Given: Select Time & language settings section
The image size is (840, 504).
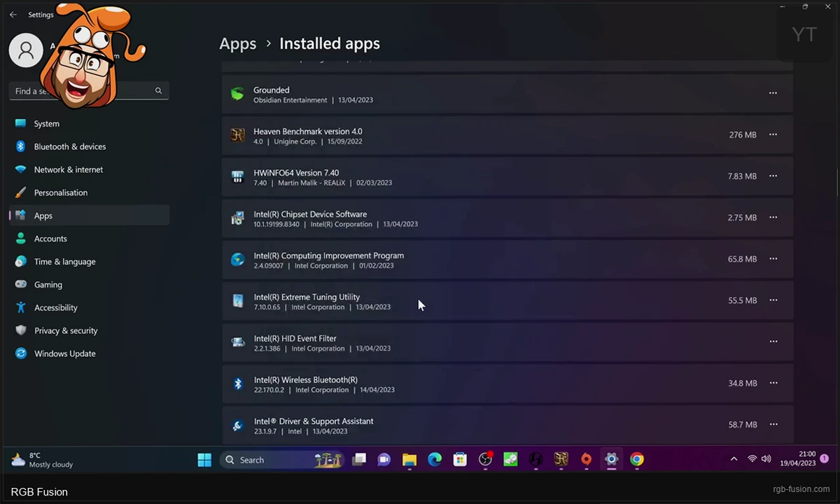Looking at the screenshot, I should 64,261.
